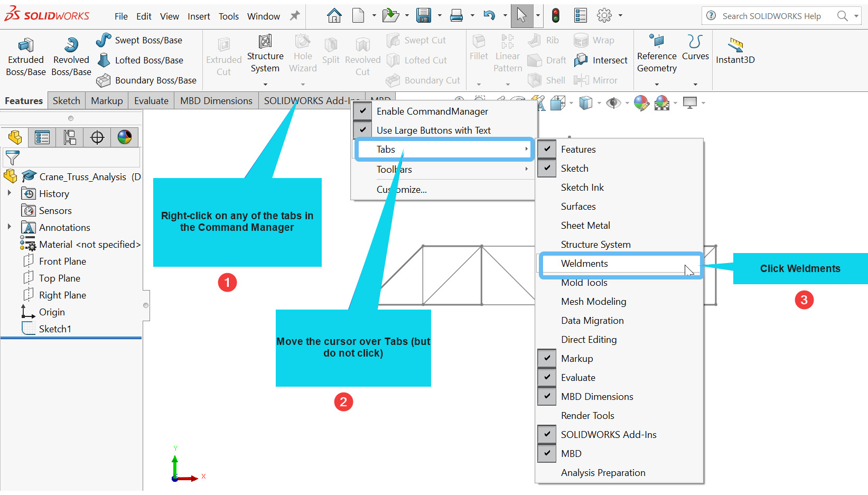
Task: Switch to the Evaluate tab
Action: click(151, 101)
